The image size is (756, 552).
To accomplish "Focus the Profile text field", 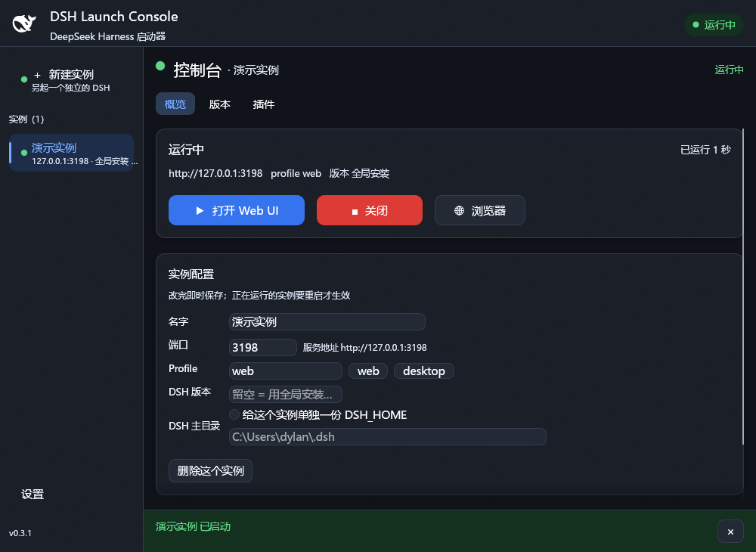I will point(286,371).
